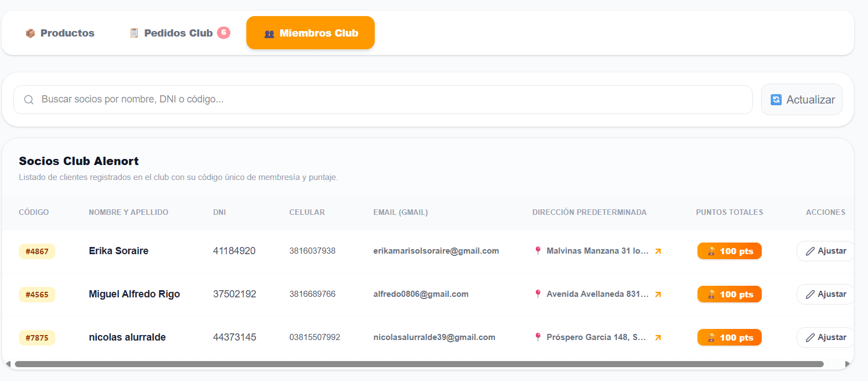Click pencil icon in Miguel Alfredo Rigo's Ajustar

[x=810, y=294]
